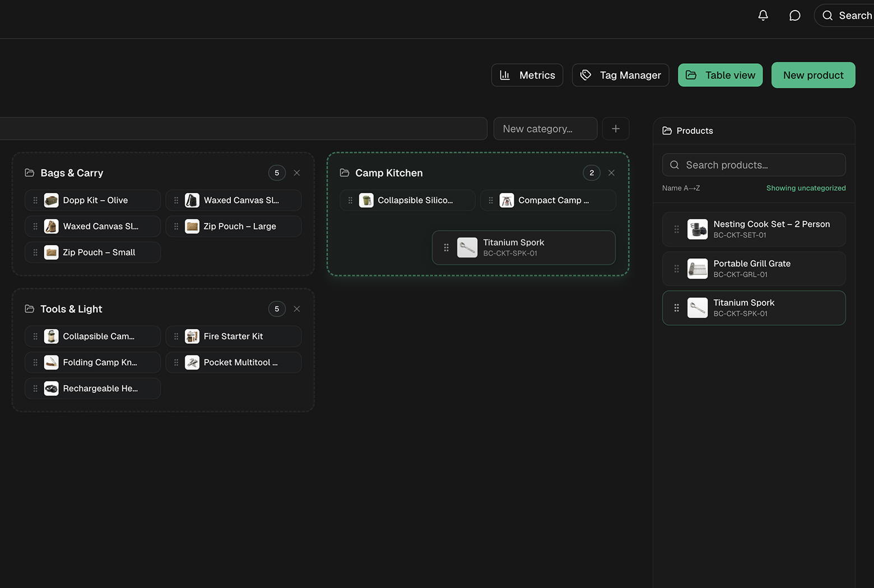Open the chat messages icon
The image size is (874, 588).
pos(794,16)
